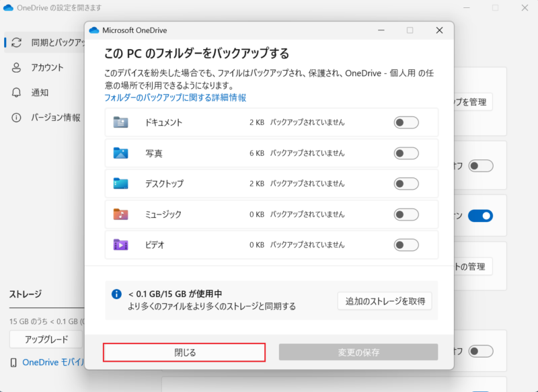Click the phone icon beside OneDrive モバイル link
The height and width of the screenshot is (392, 538).
pos(13,362)
